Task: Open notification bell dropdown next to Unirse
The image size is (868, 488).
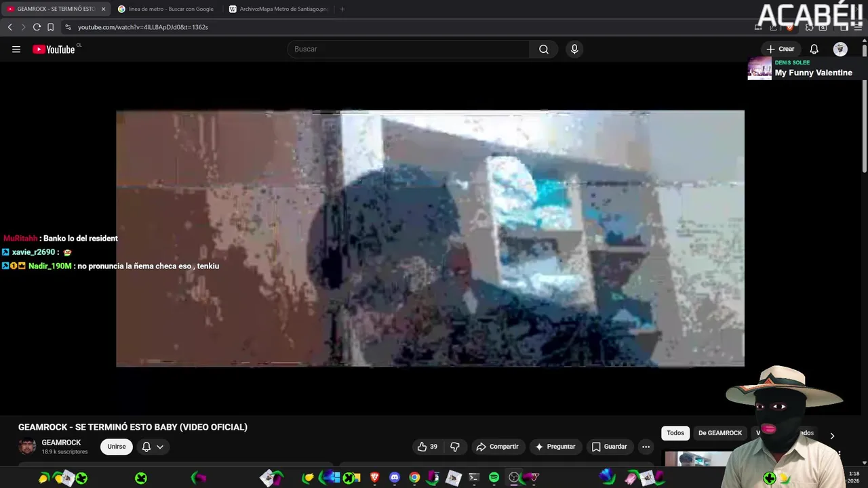Action: 153,447
